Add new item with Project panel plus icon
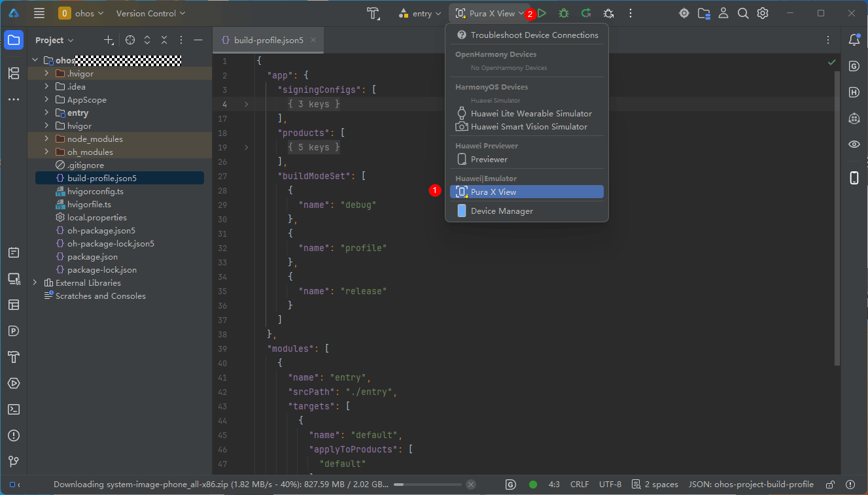This screenshot has height=495, width=868. (x=109, y=40)
